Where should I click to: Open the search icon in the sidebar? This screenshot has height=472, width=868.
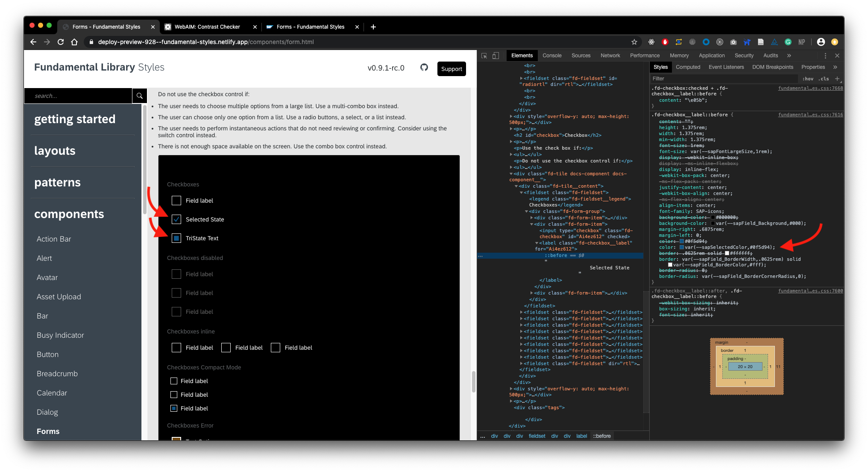[x=139, y=95]
